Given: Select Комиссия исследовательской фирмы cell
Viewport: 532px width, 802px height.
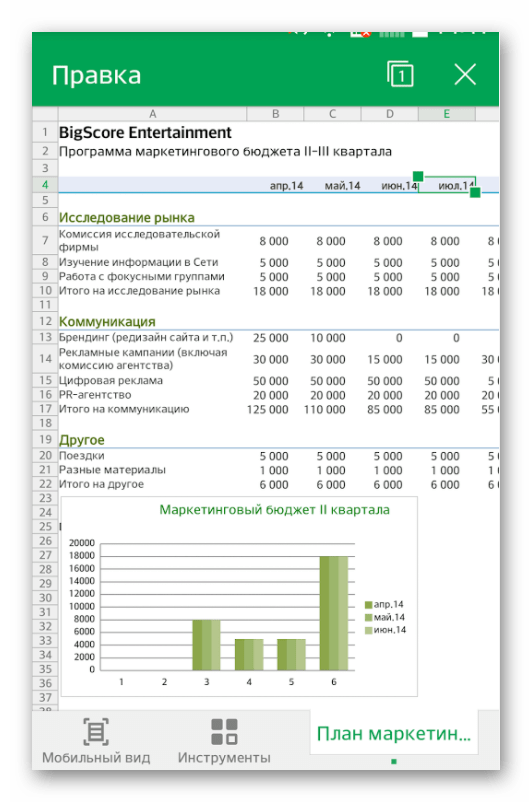Looking at the screenshot, I should pos(139,240).
